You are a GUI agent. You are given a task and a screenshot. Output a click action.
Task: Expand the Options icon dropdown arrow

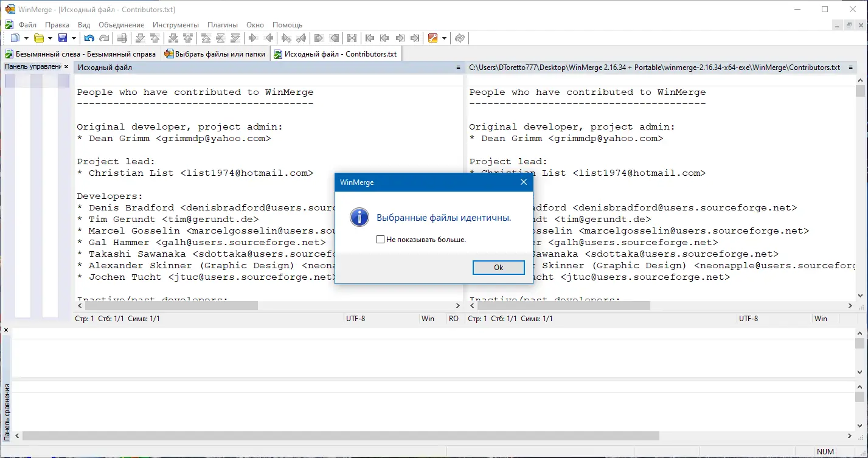444,38
